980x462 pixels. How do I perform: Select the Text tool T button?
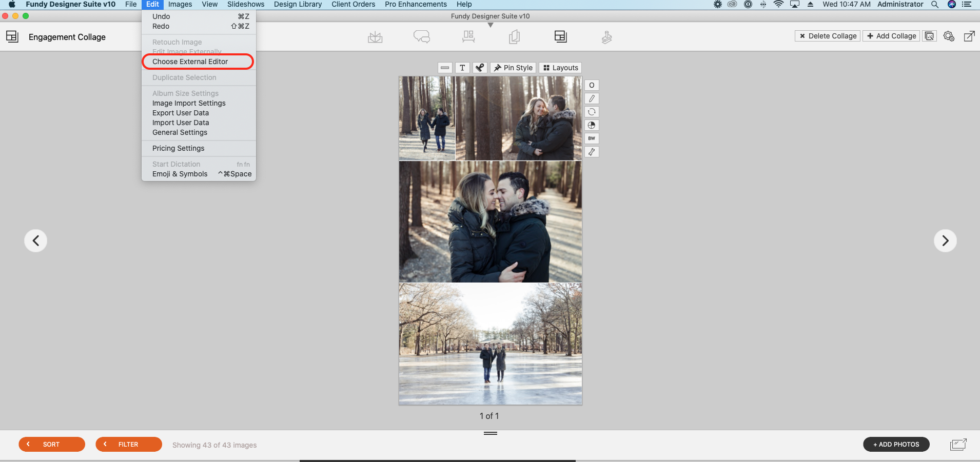[x=462, y=68]
